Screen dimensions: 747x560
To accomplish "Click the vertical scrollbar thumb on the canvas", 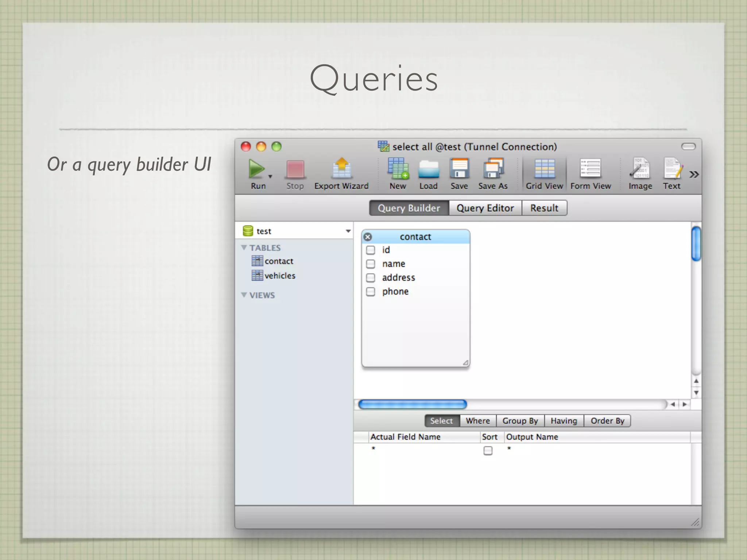I will pyautogui.click(x=696, y=244).
